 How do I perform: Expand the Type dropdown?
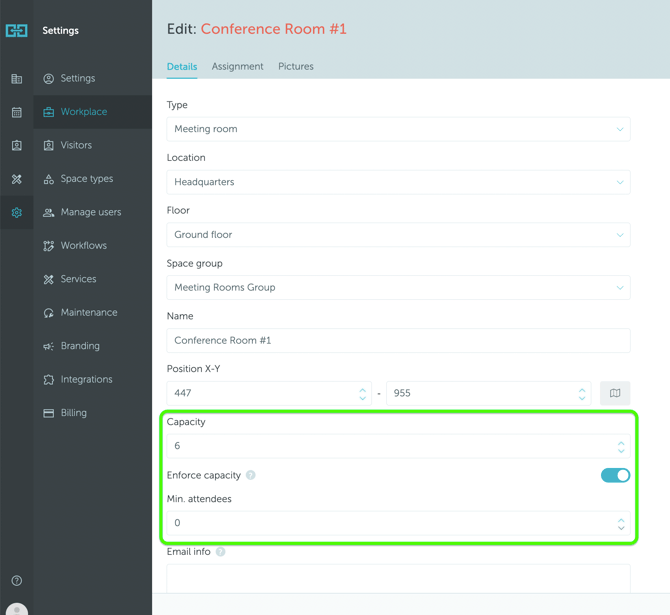tap(398, 129)
